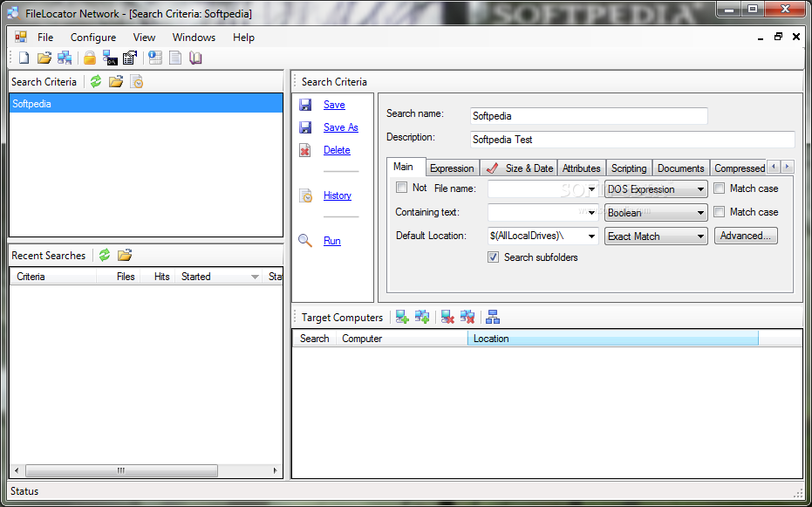Click the open book help toolbar icon
This screenshot has height=507, width=812.
[x=195, y=58]
